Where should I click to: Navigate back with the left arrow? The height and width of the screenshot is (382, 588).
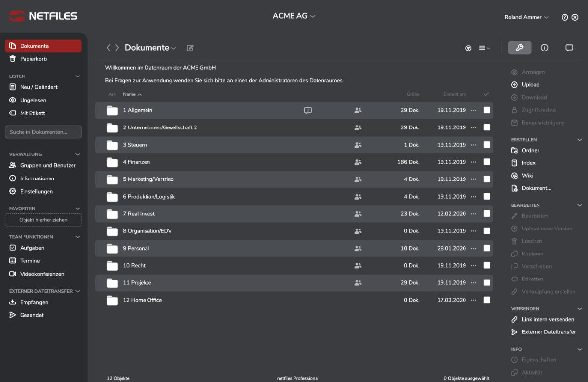(x=109, y=48)
